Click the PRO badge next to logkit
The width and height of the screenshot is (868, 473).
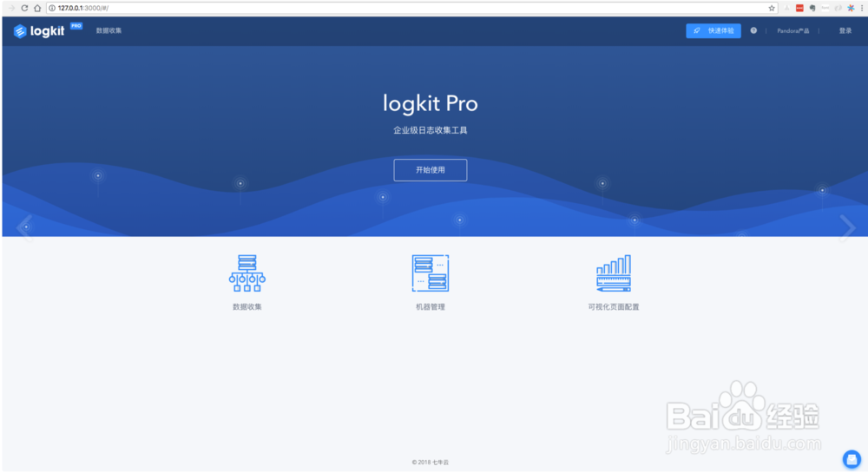click(x=76, y=25)
